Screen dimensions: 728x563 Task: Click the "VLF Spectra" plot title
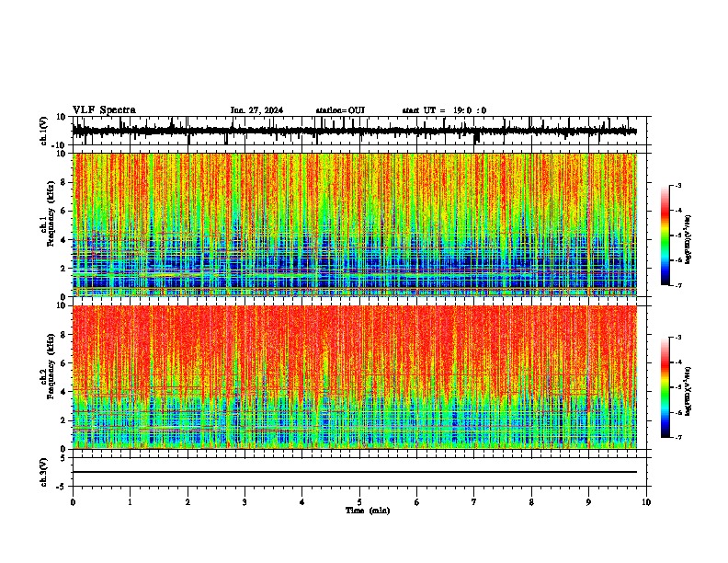[104, 110]
